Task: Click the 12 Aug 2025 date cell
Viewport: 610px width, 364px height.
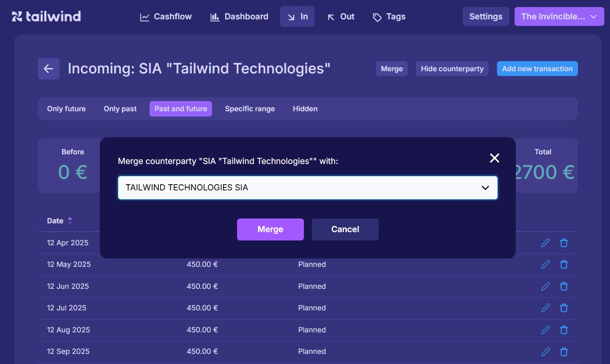Action: point(69,330)
